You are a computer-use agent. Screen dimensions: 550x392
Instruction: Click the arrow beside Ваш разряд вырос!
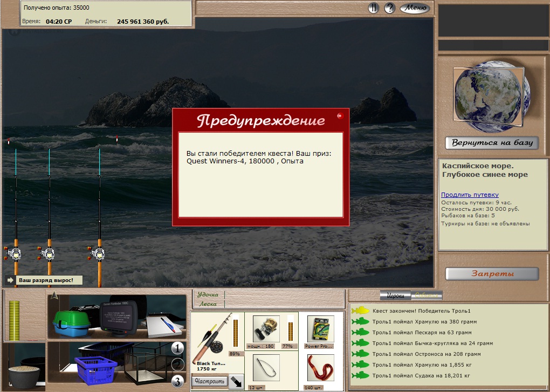click(x=10, y=280)
